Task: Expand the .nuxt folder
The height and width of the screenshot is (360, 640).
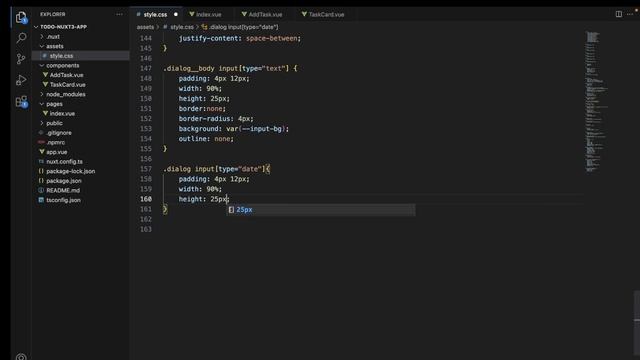Action: pos(53,37)
